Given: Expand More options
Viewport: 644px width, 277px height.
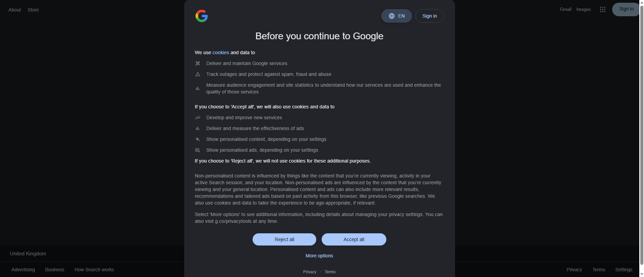Looking at the screenshot, I should (x=319, y=256).
